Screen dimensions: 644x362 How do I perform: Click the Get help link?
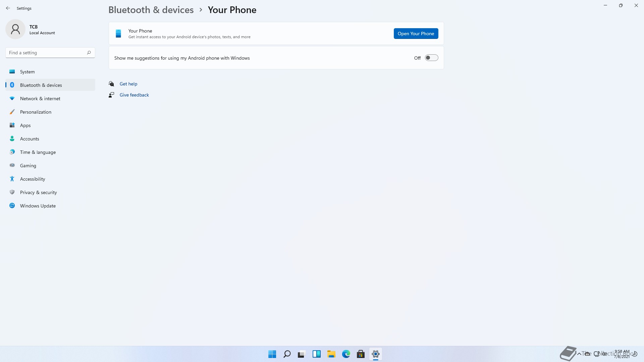pyautogui.click(x=128, y=84)
